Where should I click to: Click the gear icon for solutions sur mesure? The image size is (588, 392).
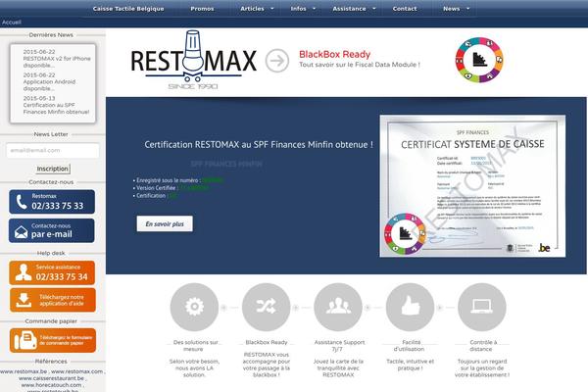tap(194, 307)
